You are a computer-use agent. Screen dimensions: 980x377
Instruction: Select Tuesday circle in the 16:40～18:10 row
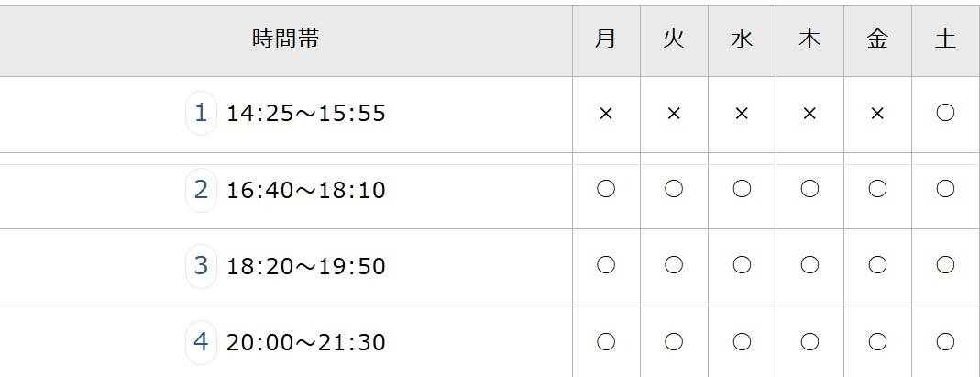(x=674, y=190)
